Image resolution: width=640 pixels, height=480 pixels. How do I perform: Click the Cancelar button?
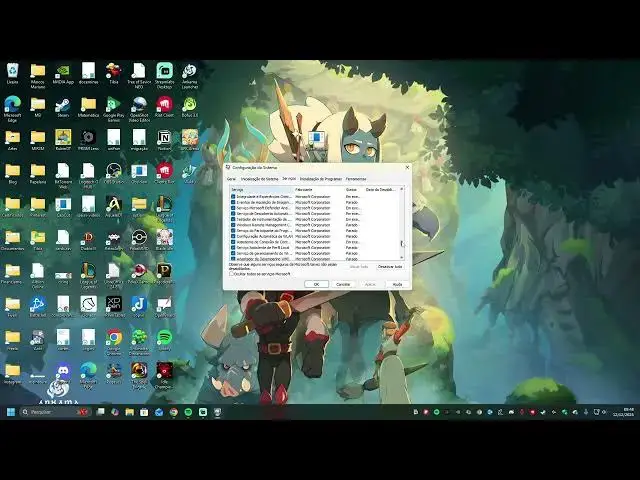tap(343, 284)
